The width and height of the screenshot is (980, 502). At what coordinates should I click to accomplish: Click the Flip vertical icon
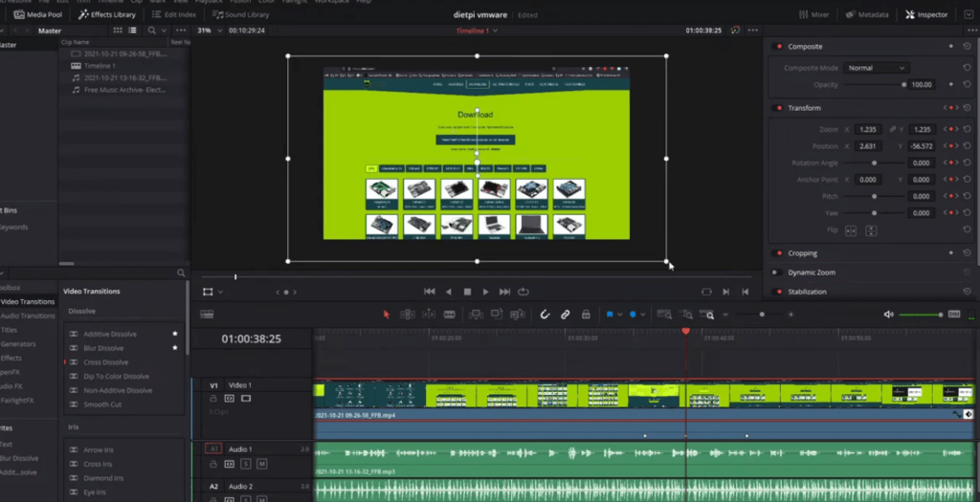871,230
